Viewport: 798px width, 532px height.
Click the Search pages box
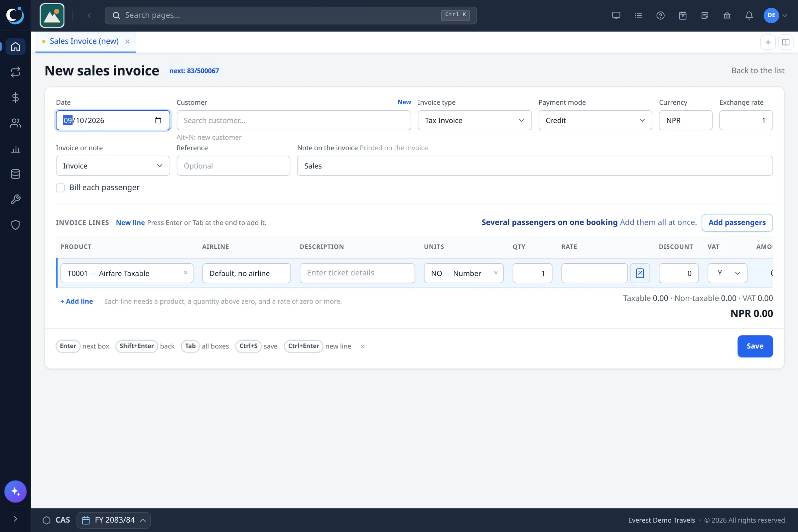pyautogui.click(x=291, y=15)
